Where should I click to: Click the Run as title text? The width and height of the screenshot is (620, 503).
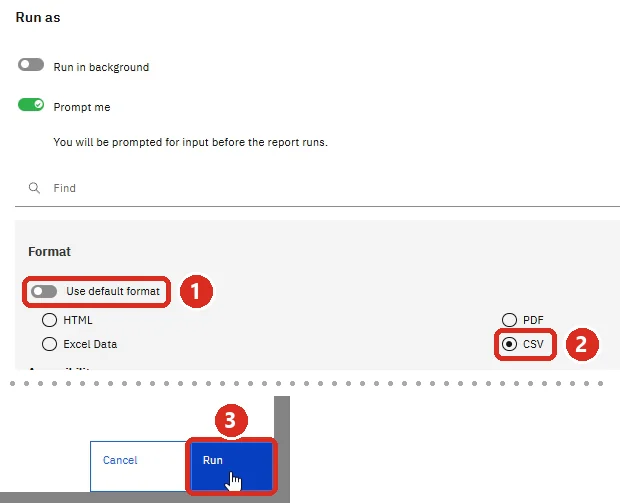pos(38,17)
